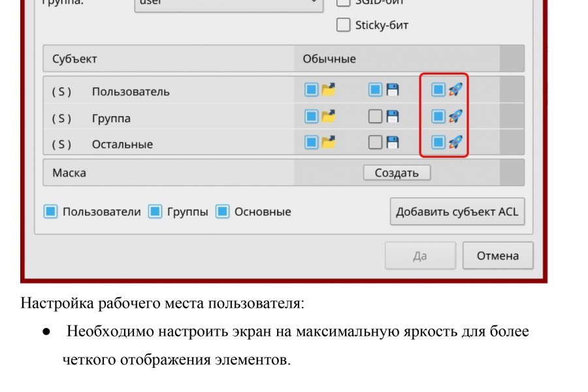This screenshot has width=588, height=392.
Task: Uncheck execute permission for Группа
Action: point(438,116)
